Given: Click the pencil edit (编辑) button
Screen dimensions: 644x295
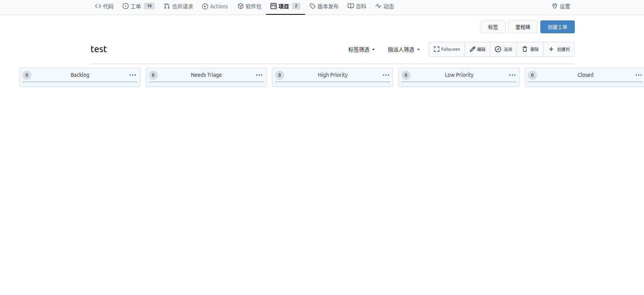Looking at the screenshot, I should pos(478,49).
